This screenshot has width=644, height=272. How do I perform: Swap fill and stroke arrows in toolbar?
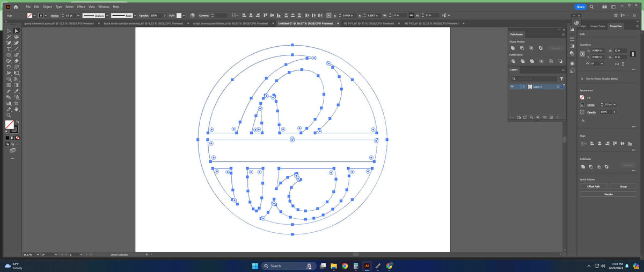[18, 121]
